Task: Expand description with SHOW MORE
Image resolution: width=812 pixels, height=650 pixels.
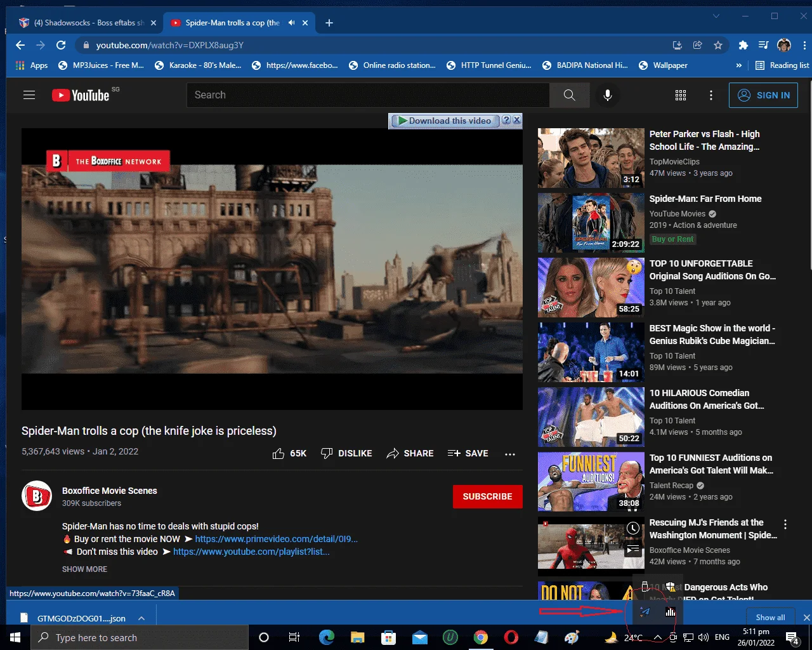Action: click(x=84, y=569)
